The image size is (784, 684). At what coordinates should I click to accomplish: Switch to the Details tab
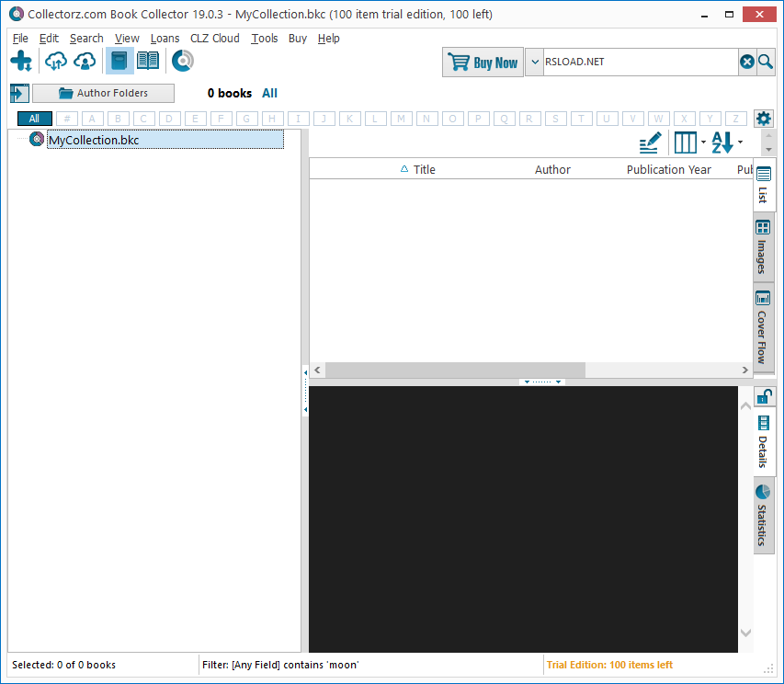(x=763, y=442)
